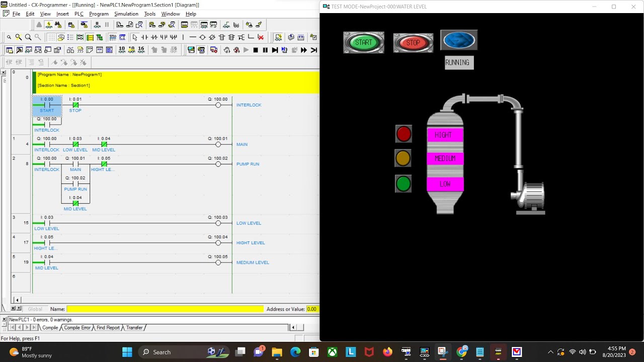644x362 pixels.
Task: Switch to the Transfer output tab
Action: [x=134, y=327]
